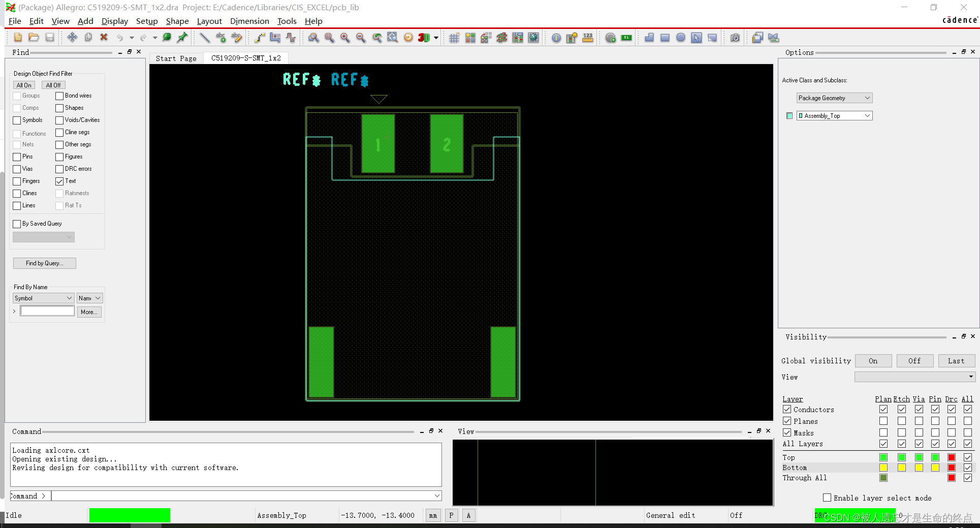
Task: Open the 3D Canvas viewer
Action: [424, 38]
